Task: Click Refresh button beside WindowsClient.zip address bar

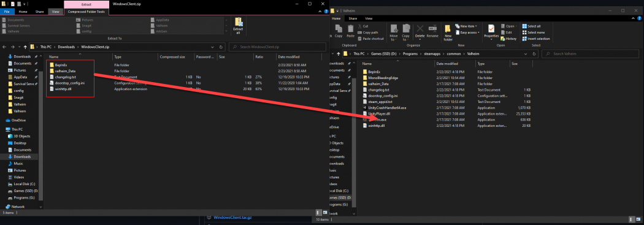Action: point(221,47)
